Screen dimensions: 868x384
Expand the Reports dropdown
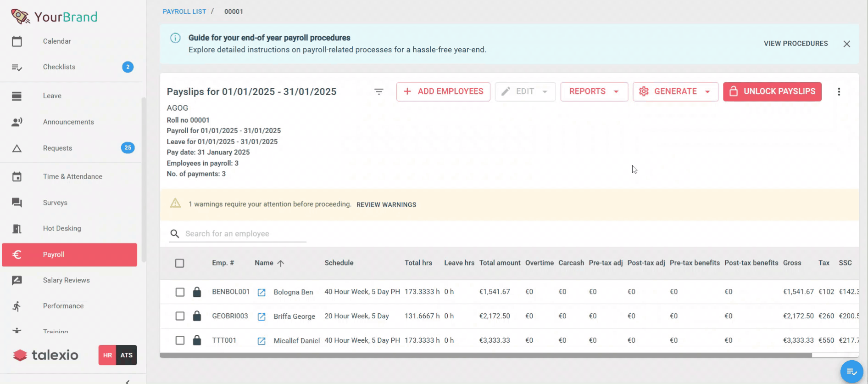(594, 91)
